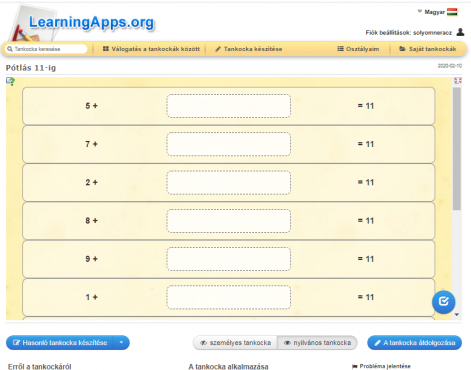Click the Tankocka keresése search field
This screenshot has height=370, width=471.
(x=47, y=49)
